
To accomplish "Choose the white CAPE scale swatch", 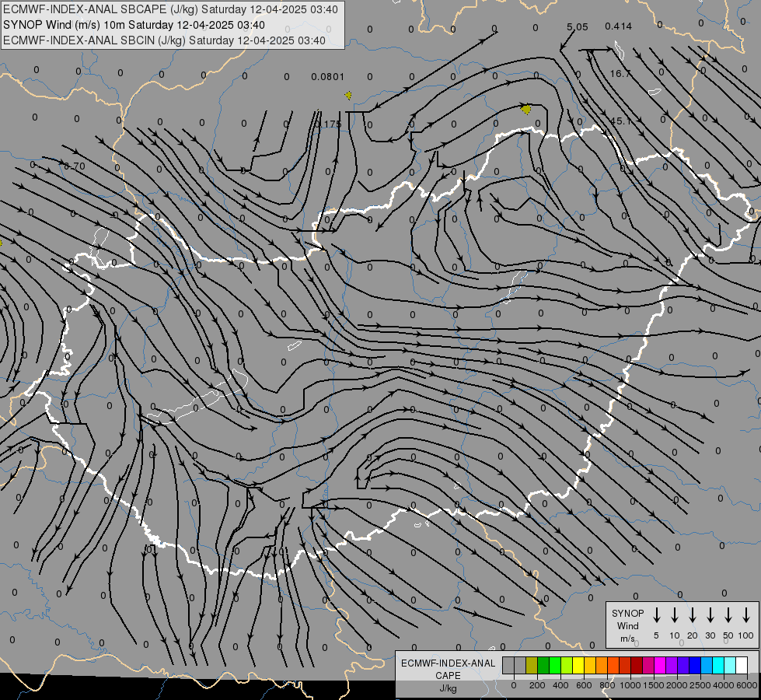I will 742,665.
